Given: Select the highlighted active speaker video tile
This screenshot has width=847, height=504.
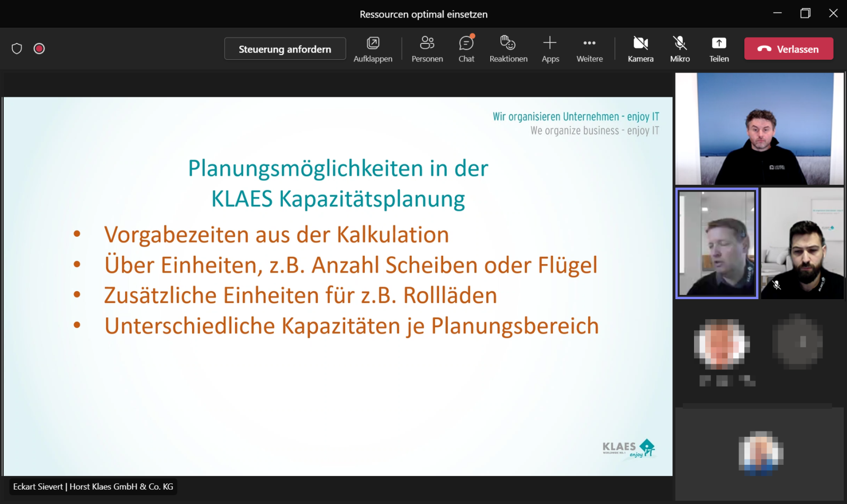Looking at the screenshot, I should point(717,244).
